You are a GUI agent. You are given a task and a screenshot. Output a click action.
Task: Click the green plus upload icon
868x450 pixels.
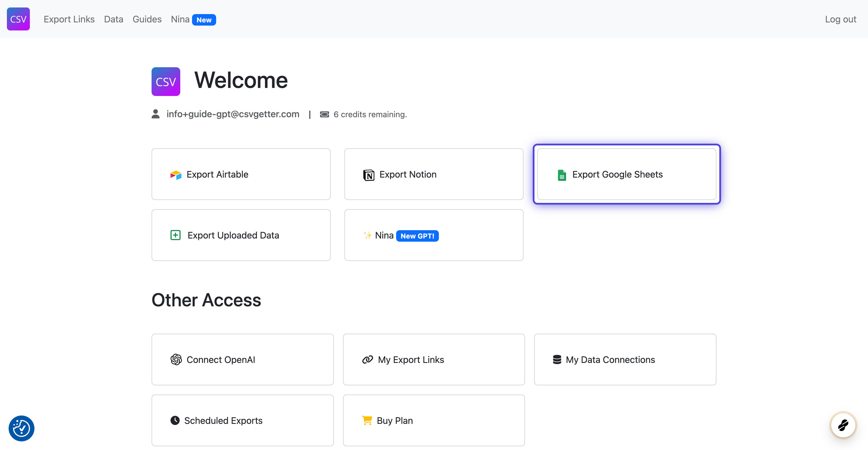tap(176, 235)
